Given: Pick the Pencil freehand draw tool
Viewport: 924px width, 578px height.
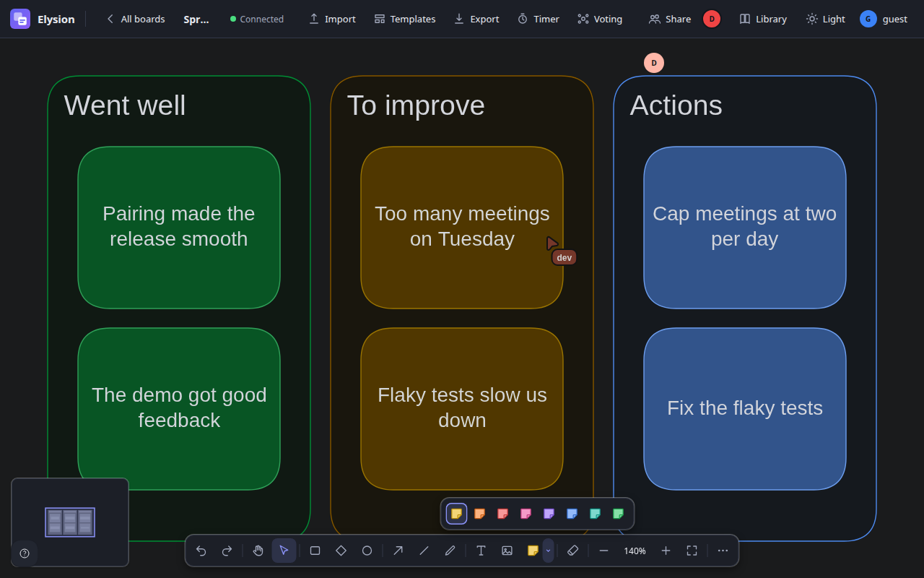Looking at the screenshot, I should pyautogui.click(x=450, y=551).
